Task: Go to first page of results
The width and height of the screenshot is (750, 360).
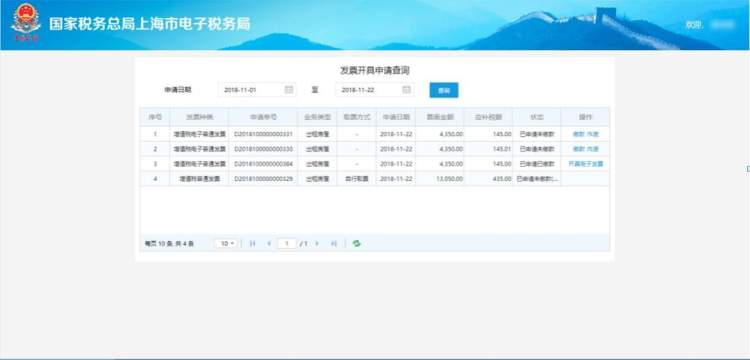Action: [253, 244]
